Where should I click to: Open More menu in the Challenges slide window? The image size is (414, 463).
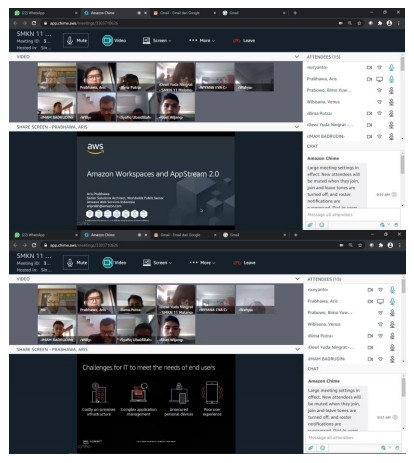pyautogui.click(x=202, y=263)
